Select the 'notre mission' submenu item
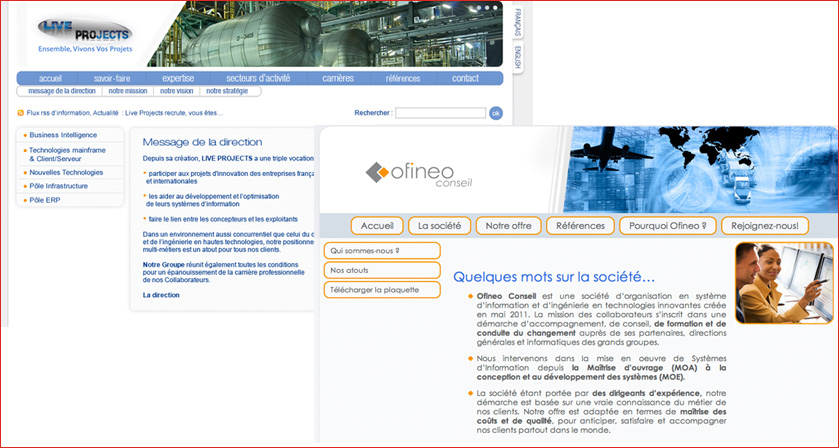 128,91
